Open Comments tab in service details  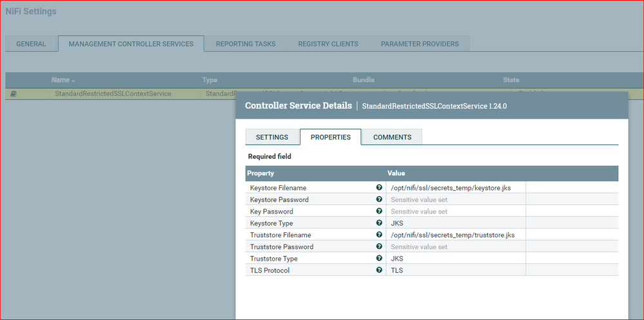(x=392, y=137)
